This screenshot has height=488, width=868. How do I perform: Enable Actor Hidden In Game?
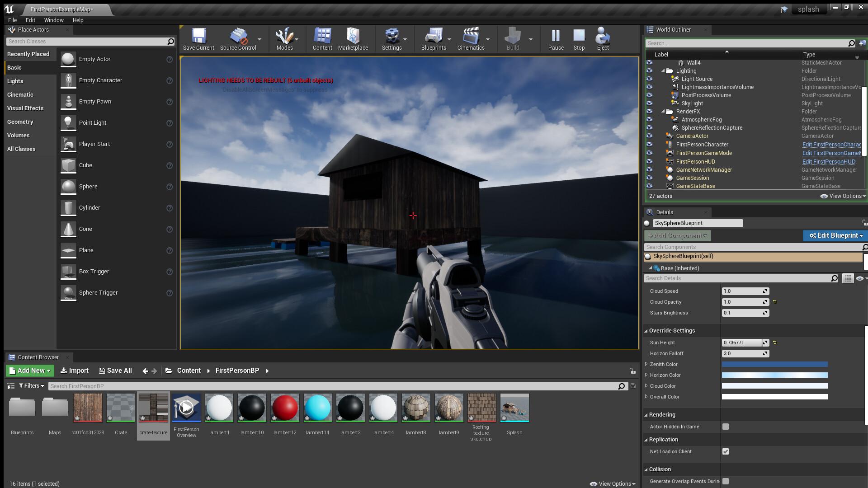[726, 426]
